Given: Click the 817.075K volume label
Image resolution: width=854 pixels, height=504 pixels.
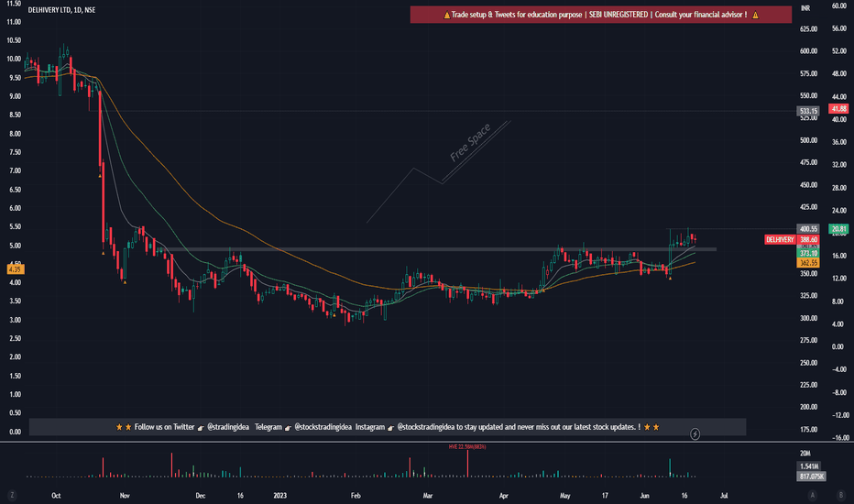Looking at the screenshot, I should (812, 477).
